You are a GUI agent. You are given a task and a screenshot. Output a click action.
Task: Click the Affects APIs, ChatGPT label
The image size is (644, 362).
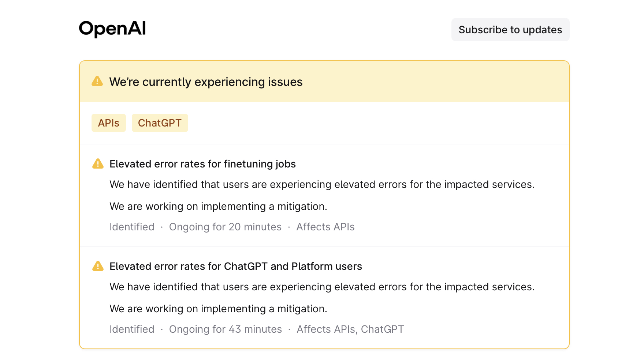(x=350, y=329)
